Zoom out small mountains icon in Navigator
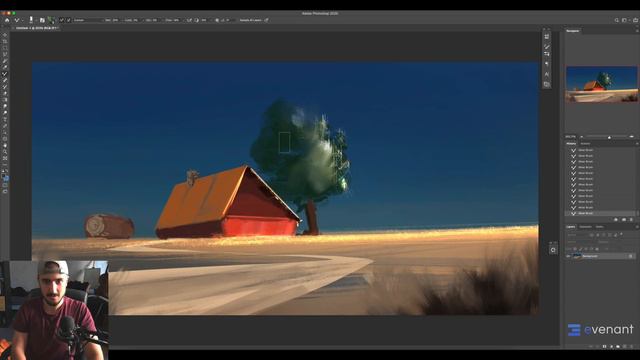Screen dimensions: 640x360 coord(582,137)
